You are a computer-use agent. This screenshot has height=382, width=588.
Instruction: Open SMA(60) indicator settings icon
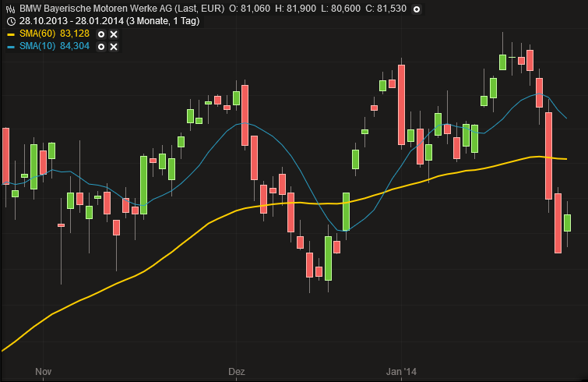pyautogui.click(x=101, y=34)
